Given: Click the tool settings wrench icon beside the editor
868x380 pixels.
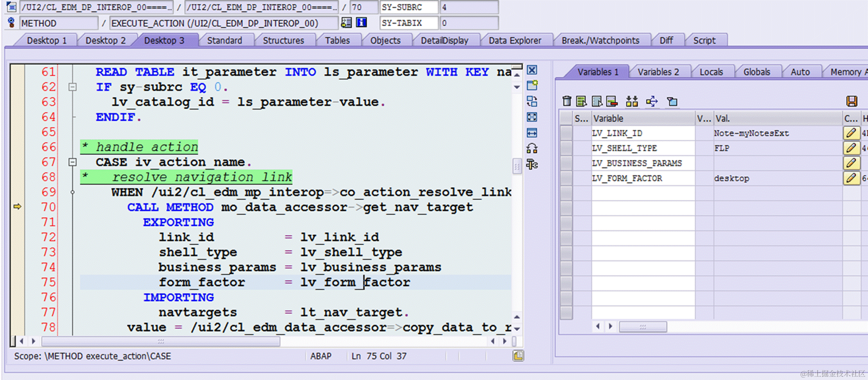Looking at the screenshot, I should (x=532, y=164).
